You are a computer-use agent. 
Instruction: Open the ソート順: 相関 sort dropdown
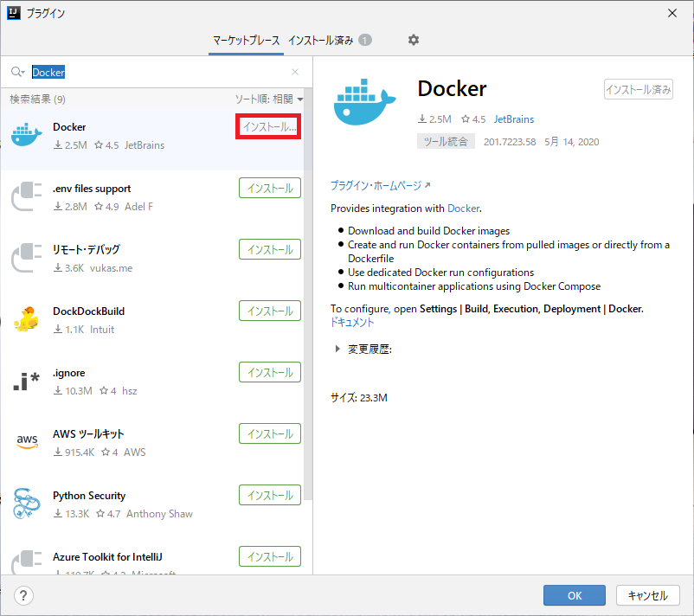(268, 99)
